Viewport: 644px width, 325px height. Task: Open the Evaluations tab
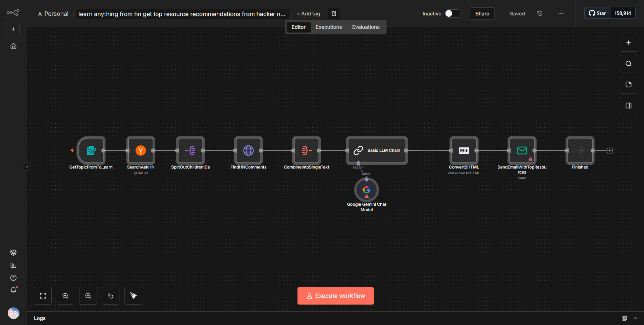tap(366, 27)
